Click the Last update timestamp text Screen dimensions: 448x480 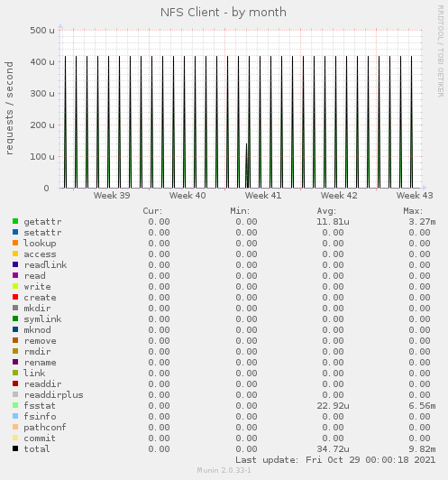[335, 460]
